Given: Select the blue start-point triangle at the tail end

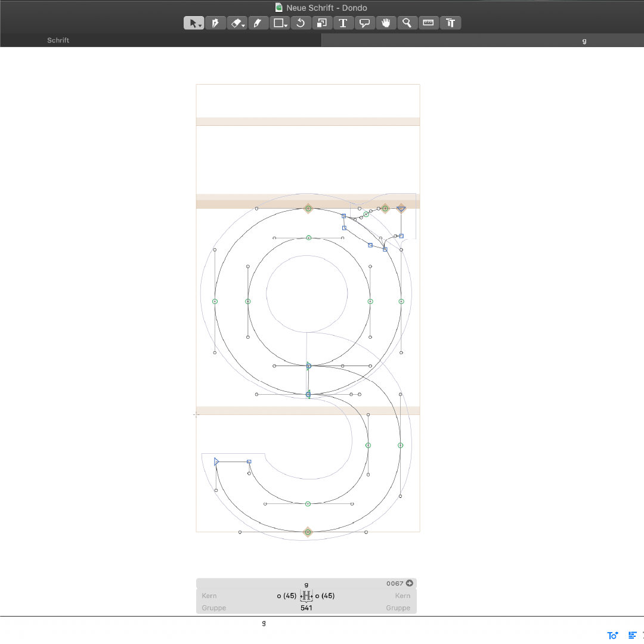Looking at the screenshot, I should [216, 462].
